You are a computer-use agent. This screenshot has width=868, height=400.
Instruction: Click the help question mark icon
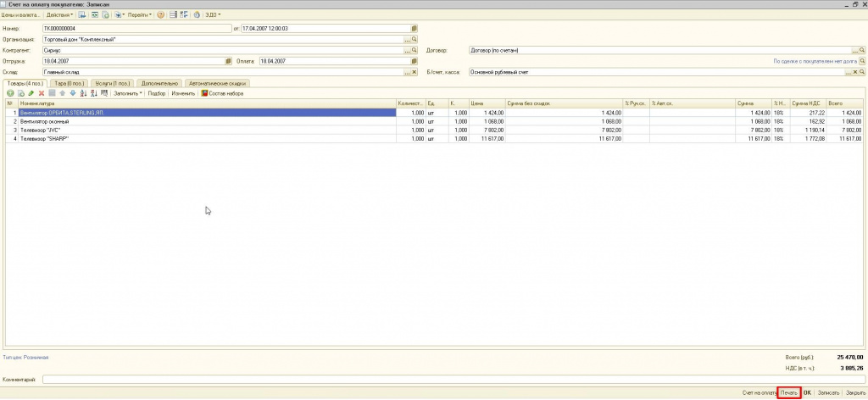[x=160, y=15]
